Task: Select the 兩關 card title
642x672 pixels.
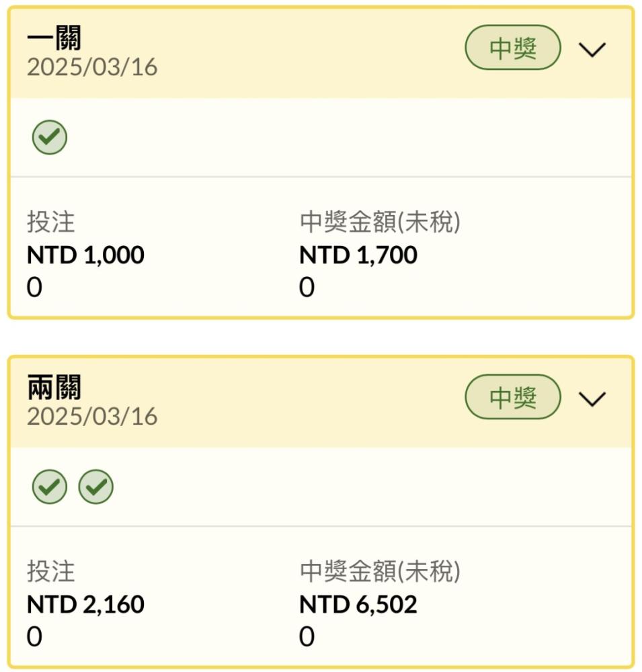Action: pyautogui.click(x=54, y=387)
